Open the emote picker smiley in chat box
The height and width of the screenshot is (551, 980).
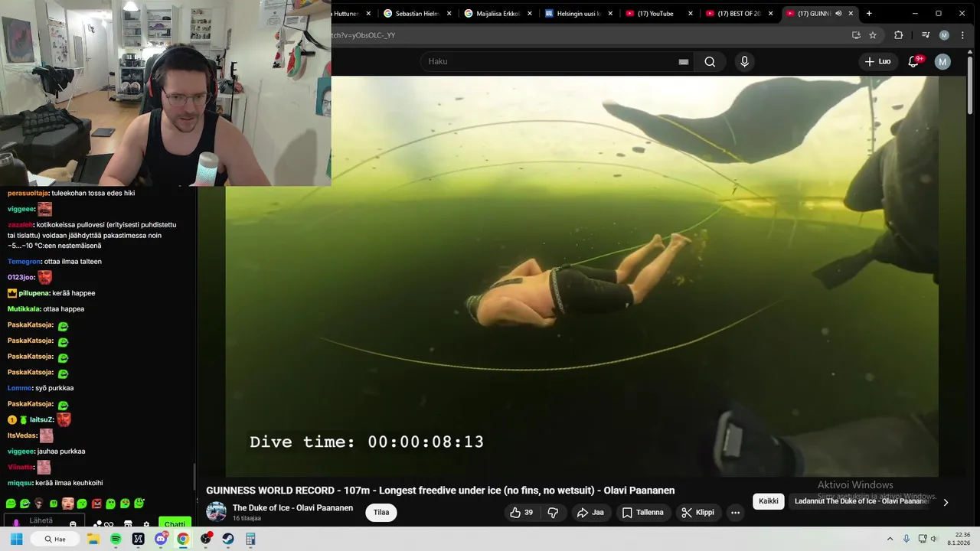(x=73, y=525)
